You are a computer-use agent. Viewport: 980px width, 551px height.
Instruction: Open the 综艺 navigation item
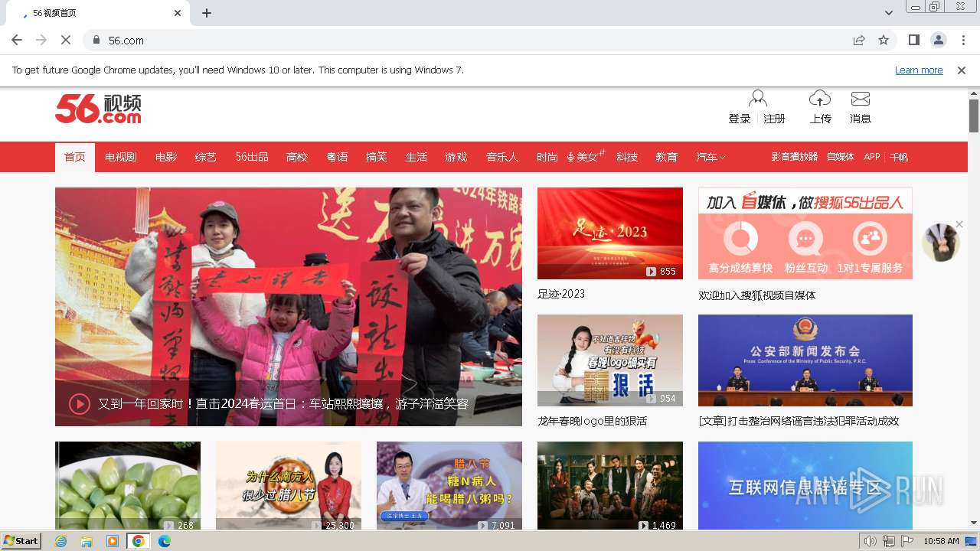(206, 157)
